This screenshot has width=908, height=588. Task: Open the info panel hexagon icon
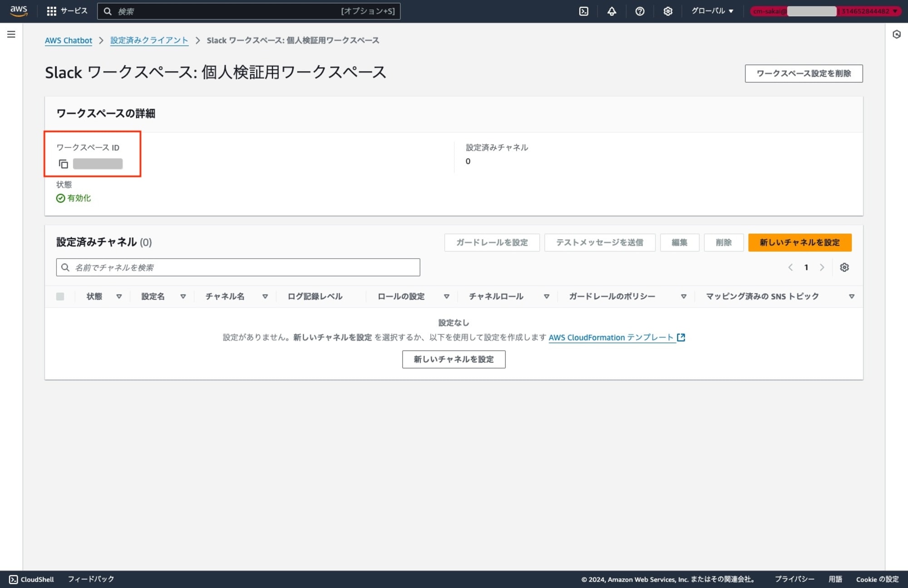[x=897, y=34]
